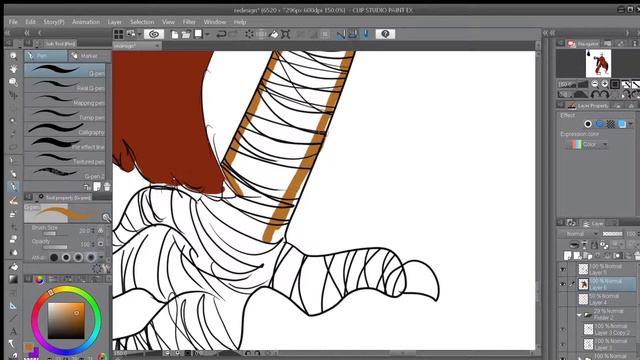The image size is (640, 360).
Task: Toggle visibility eye of Layer 5
Action: (563, 269)
